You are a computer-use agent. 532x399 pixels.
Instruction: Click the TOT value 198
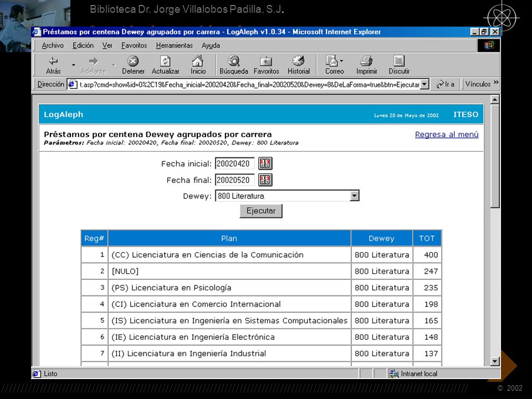click(431, 304)
